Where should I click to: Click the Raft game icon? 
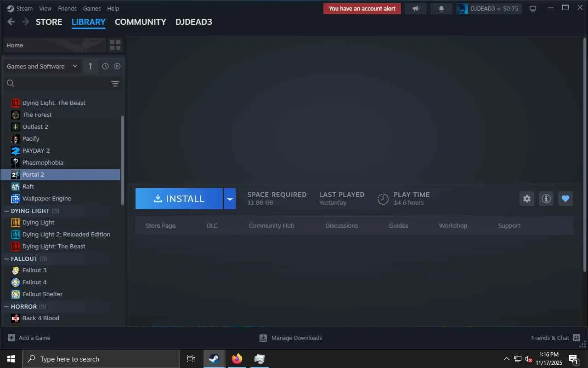(16, 187)
